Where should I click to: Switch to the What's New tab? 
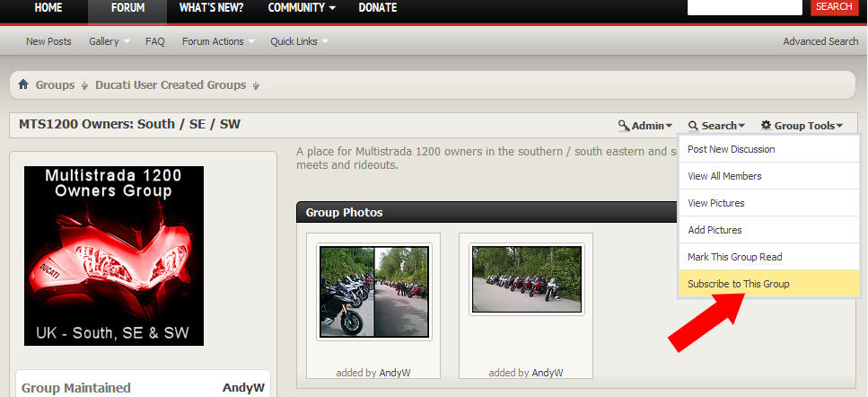211,7
